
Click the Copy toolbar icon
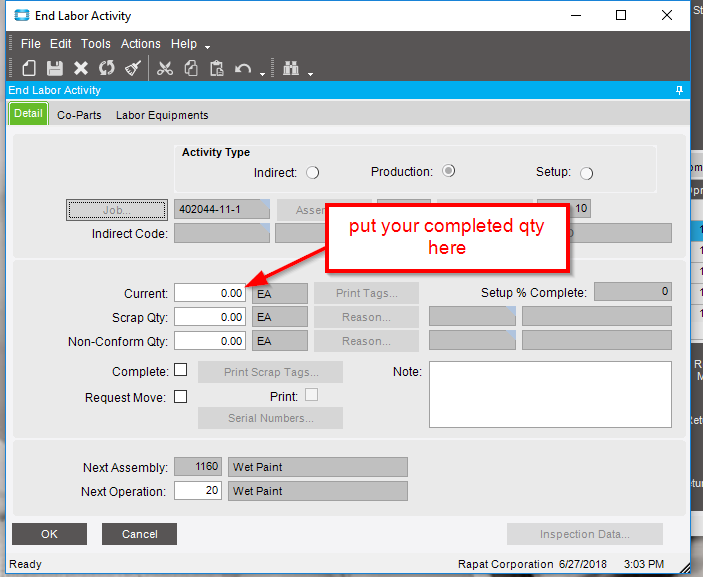coord(191,68)
